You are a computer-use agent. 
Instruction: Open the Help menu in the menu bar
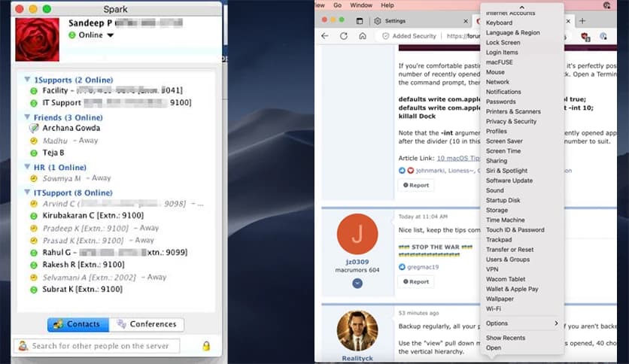387,5
